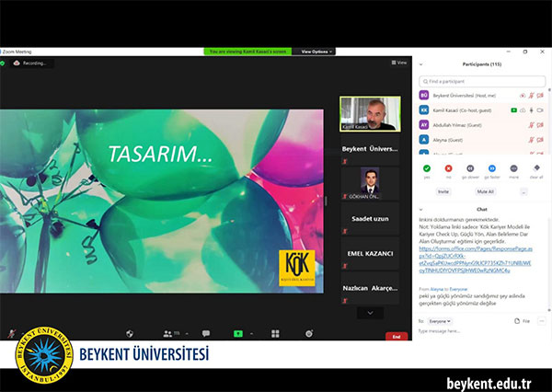Click the Find a participant search field
Image resolution: width=552 pixels, height=392 pixels.
point(482,81)
